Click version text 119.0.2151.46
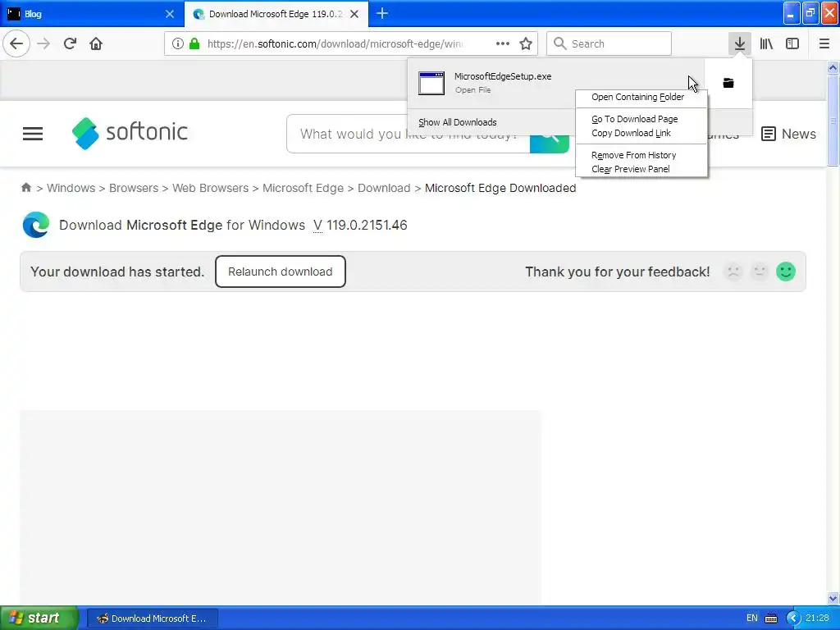The width and height of the screenshot is (840, 630). [367, 225]
